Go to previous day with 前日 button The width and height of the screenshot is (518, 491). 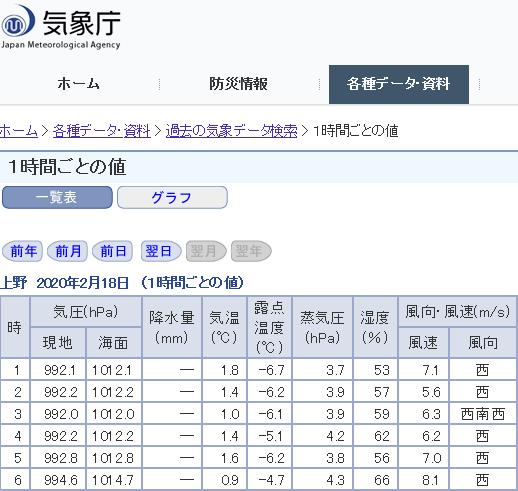point(112,251)
